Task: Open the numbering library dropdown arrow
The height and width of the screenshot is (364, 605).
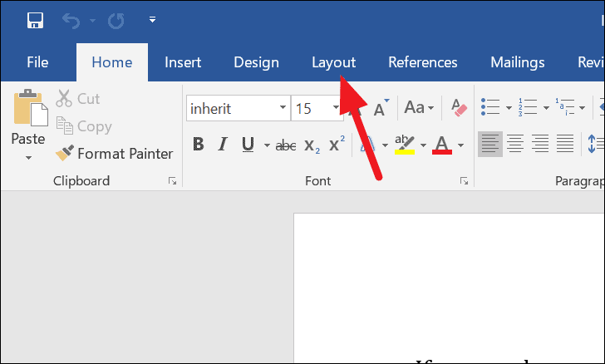Action: pos(546,108)
